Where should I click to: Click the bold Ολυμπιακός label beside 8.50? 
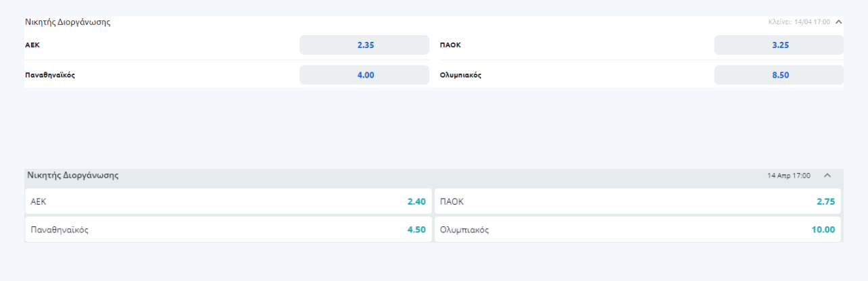pos(460,75)
